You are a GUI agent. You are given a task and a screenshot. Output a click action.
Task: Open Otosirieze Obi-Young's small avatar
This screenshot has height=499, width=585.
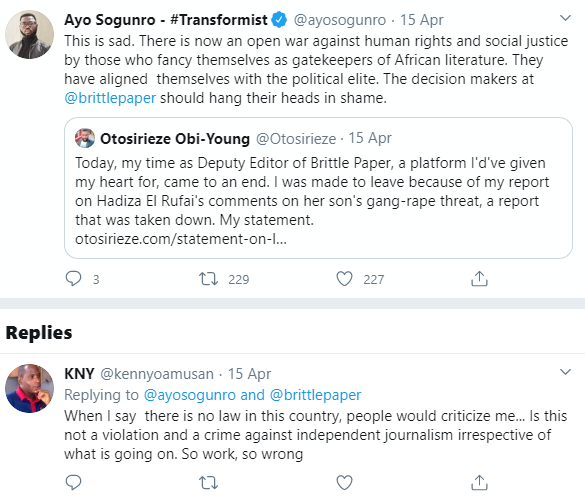click(x=85, y=138)
